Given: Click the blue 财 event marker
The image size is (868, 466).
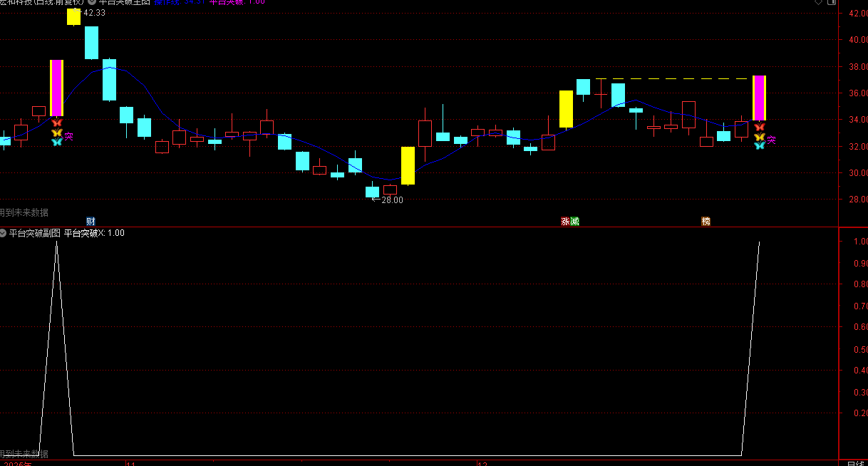Looking at the screenshot, I should [90, 222].
